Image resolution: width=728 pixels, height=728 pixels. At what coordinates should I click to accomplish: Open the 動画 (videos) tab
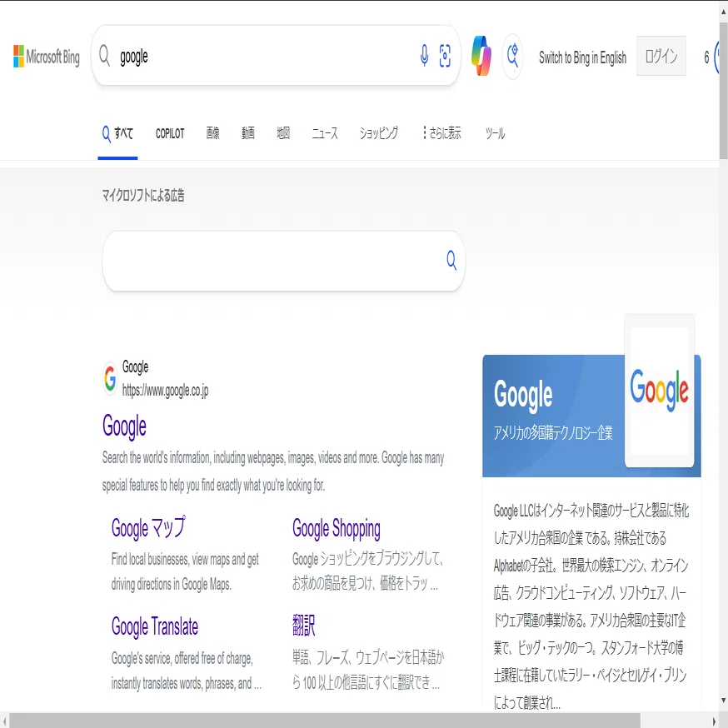click(x=248, y=133)
